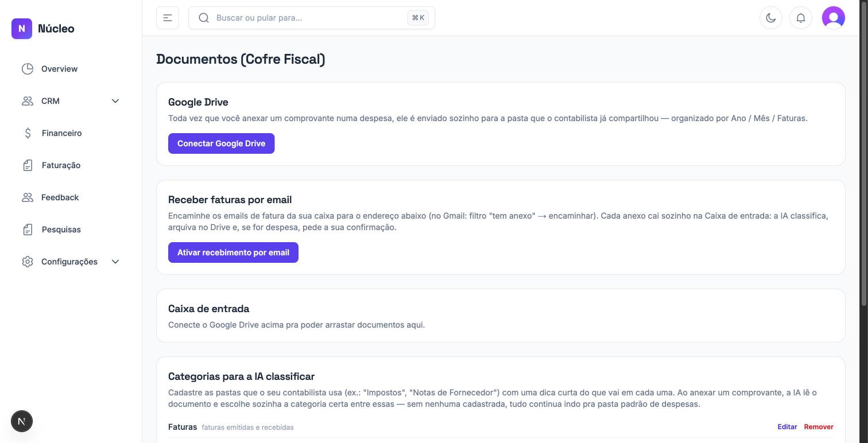Image resolution: width=868 pixels, height=443 pixels.
Task: Click the search magnifier icon
Action: pyautogui.click(x=204, y=18)
